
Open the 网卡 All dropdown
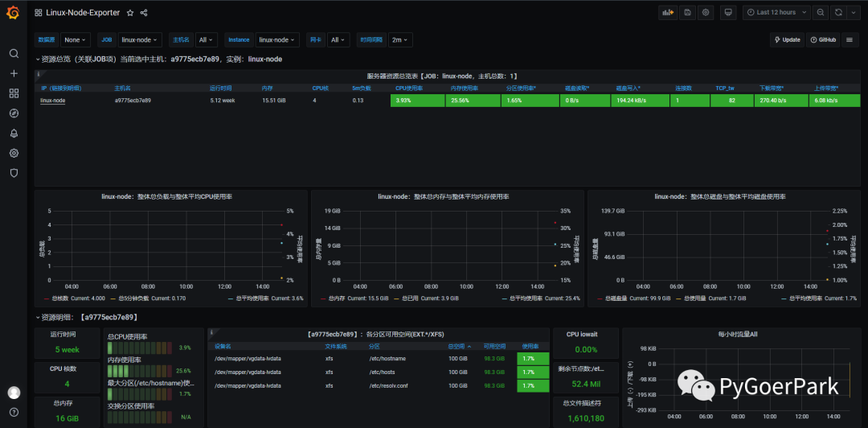tap(338, 40)
